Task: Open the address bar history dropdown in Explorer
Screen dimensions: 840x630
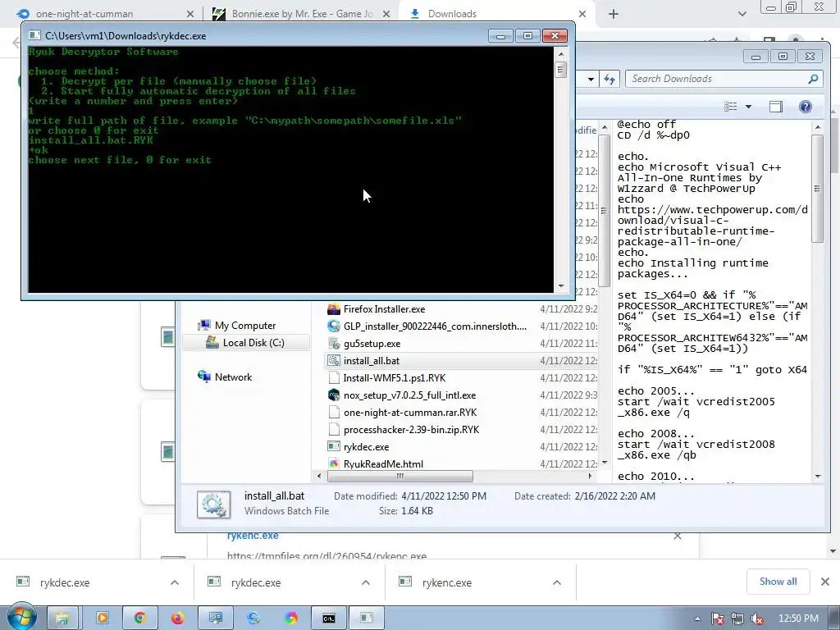Action: point(591,80)
